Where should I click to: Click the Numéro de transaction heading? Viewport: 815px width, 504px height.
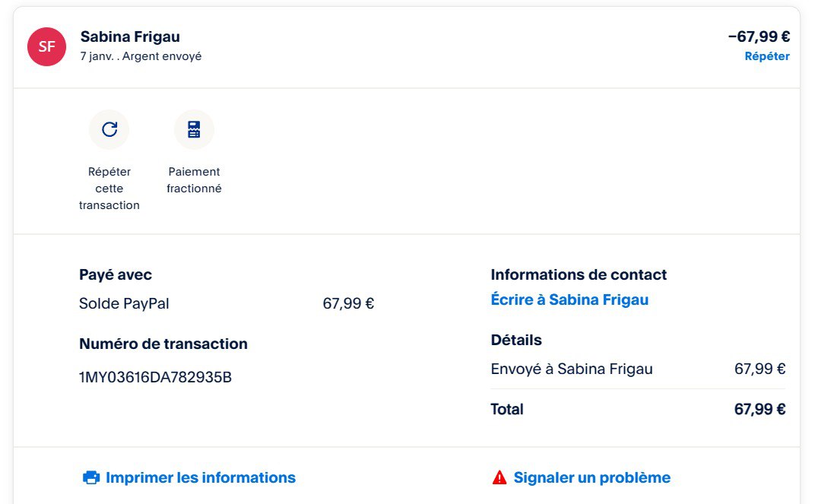(163, 344)
